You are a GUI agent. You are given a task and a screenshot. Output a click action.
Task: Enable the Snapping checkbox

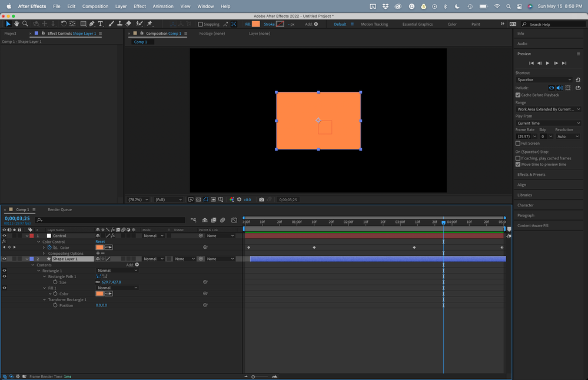200,24
